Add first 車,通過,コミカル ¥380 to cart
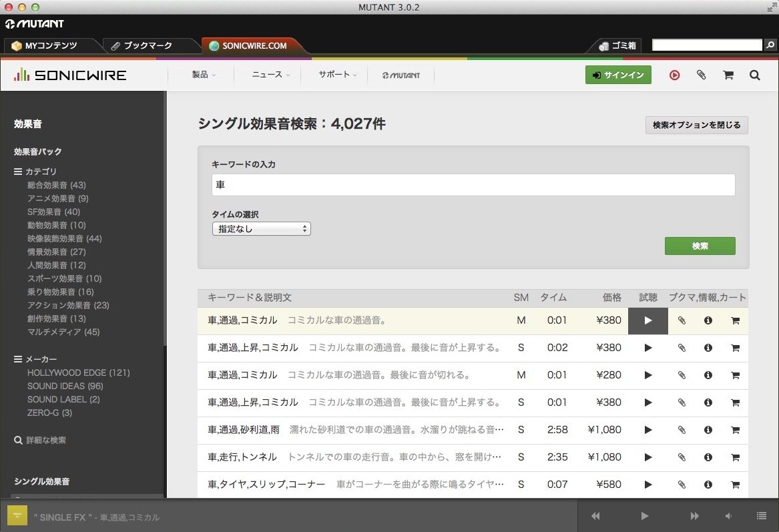Screen dimensions: 779x532 736,320
